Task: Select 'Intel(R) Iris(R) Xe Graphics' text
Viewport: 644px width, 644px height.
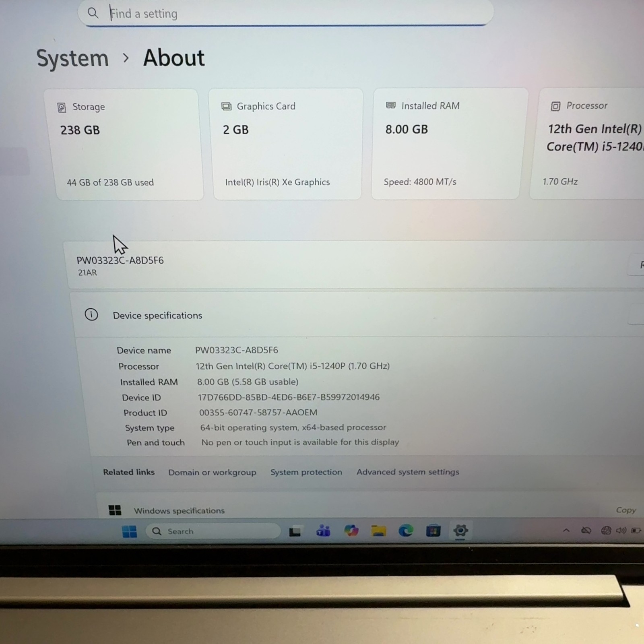Action: point(277,182)
